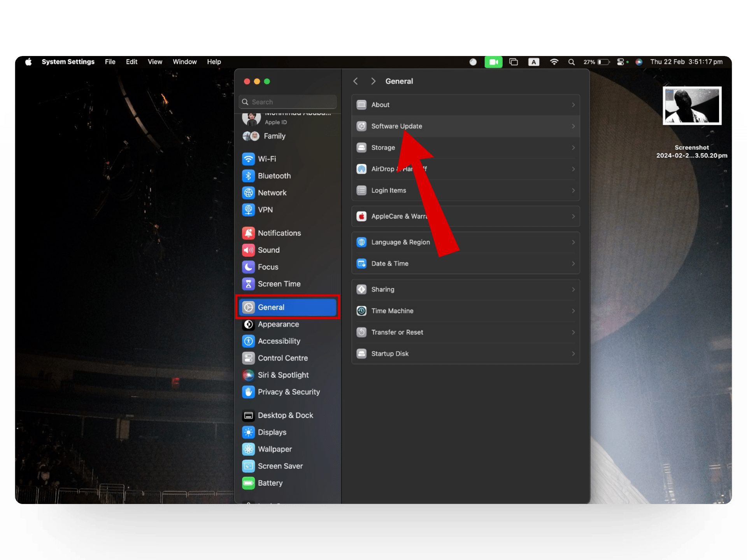Expand Startup Disk row chevron
This screenshot has width=747, height=560.
(573, 353)
